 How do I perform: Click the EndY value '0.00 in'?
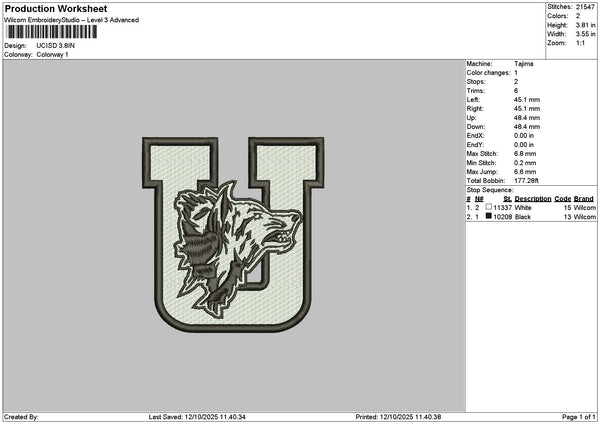[x=524, y=145]
